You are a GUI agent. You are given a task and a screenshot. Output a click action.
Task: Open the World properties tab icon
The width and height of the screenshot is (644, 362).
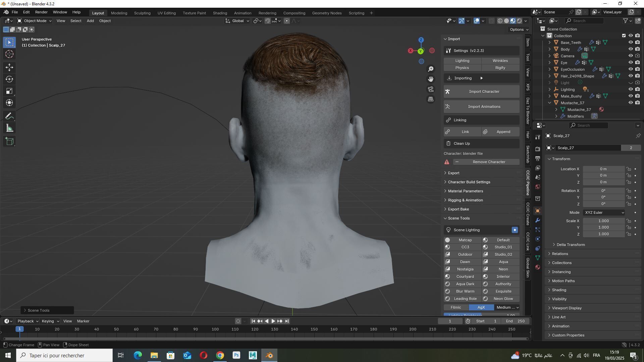(x=538, y=187)
